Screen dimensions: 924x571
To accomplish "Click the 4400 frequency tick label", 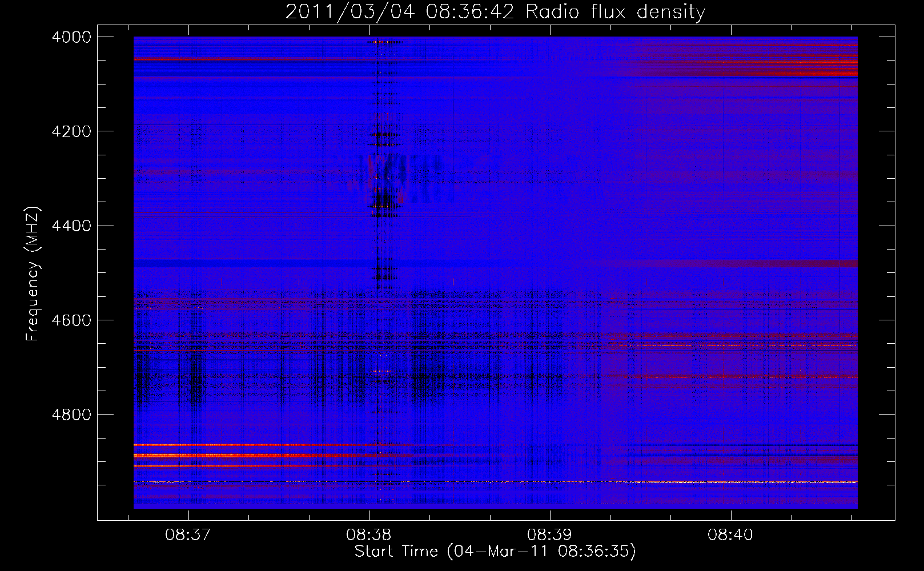I will (71, 226).
